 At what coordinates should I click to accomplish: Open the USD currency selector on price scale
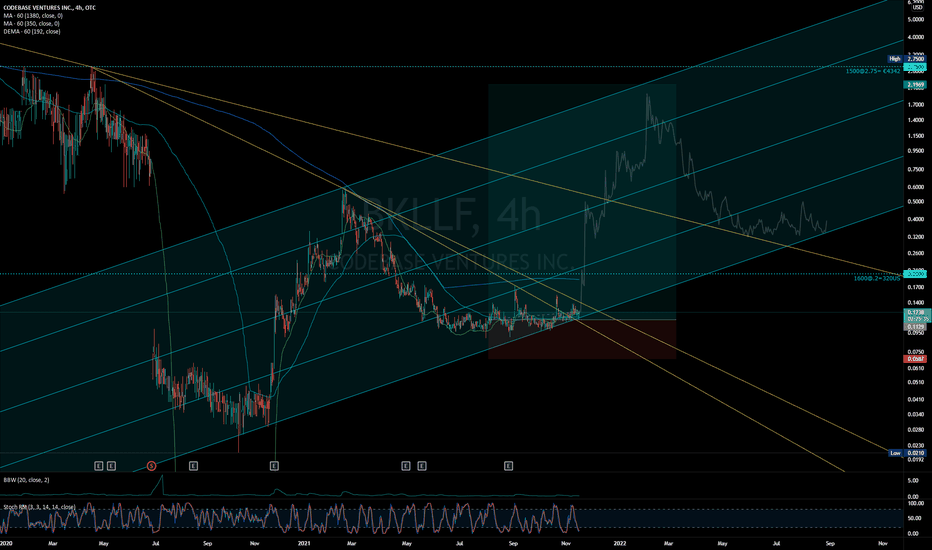pyautogui.click(x=917, y=8)
